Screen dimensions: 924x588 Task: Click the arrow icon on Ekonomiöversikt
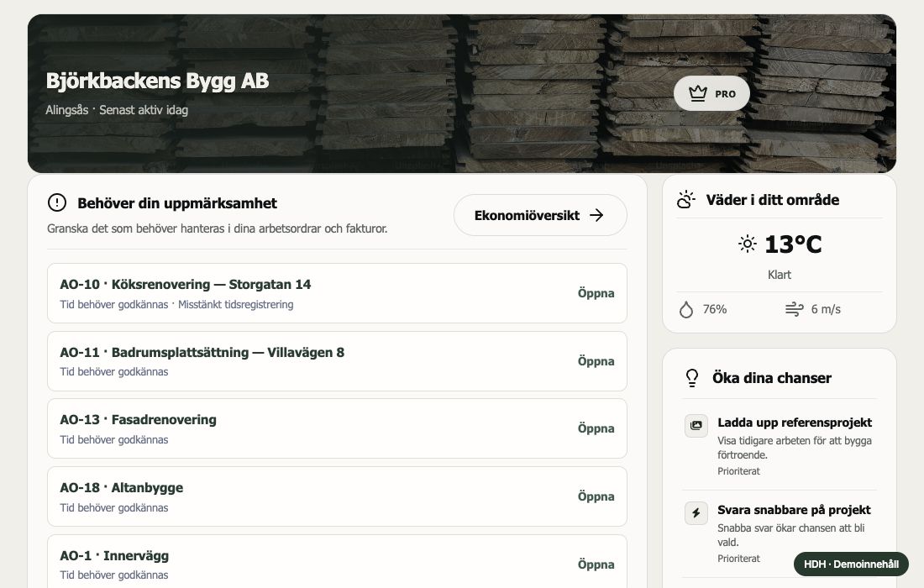(596, 215)
